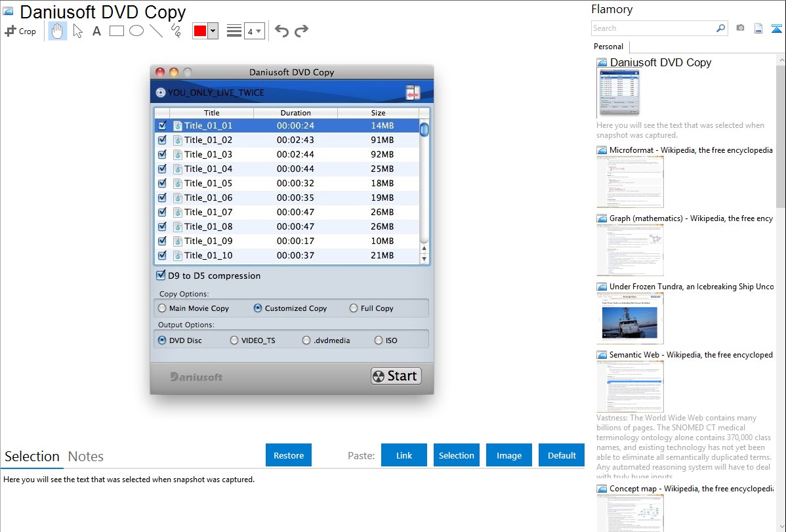Viewport: 786px width, 532px height.
Task: Uncheck Title_01_05 checkbox
Action: tap(162, 184)
